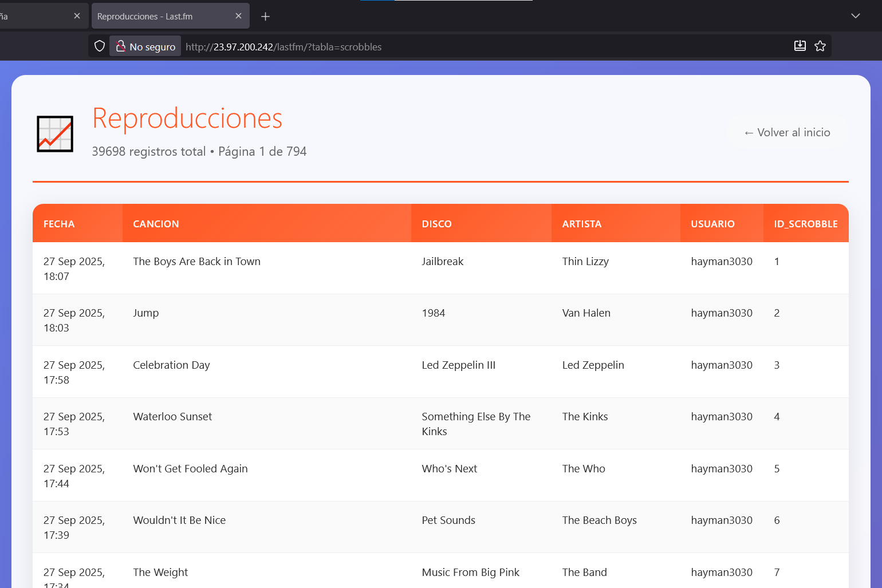Select the Jailbreak album cell
This screenshot has width=882, height=588.
[x=442, y=262]
